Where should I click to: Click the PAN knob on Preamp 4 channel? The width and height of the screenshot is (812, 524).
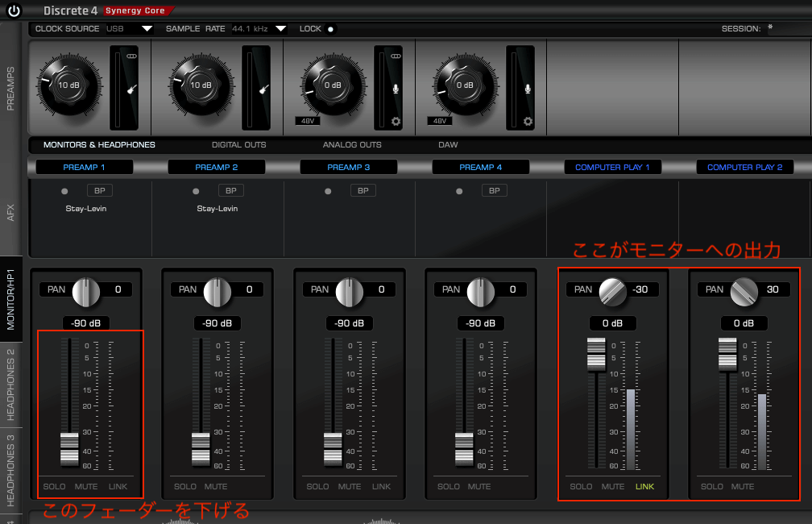481,292
